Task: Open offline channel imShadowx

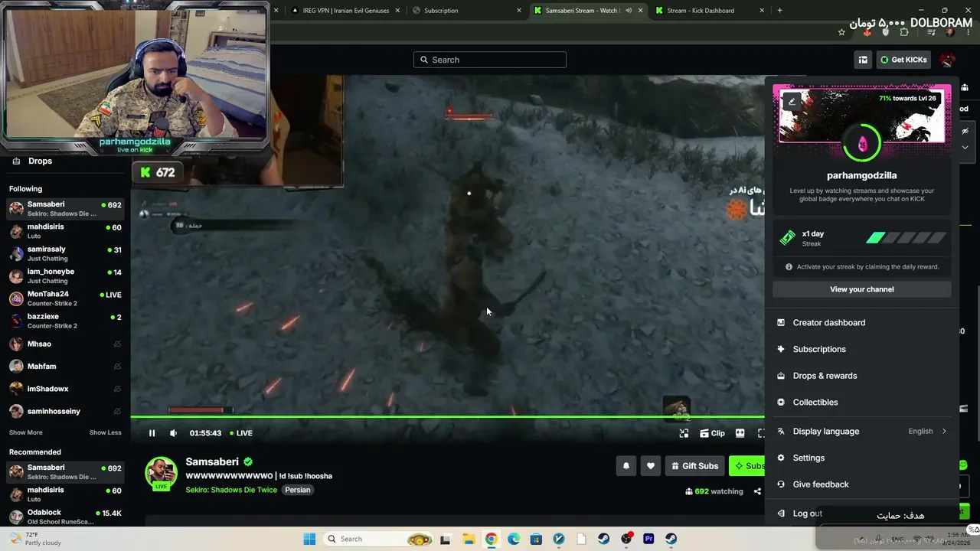Action: (65, 389)
